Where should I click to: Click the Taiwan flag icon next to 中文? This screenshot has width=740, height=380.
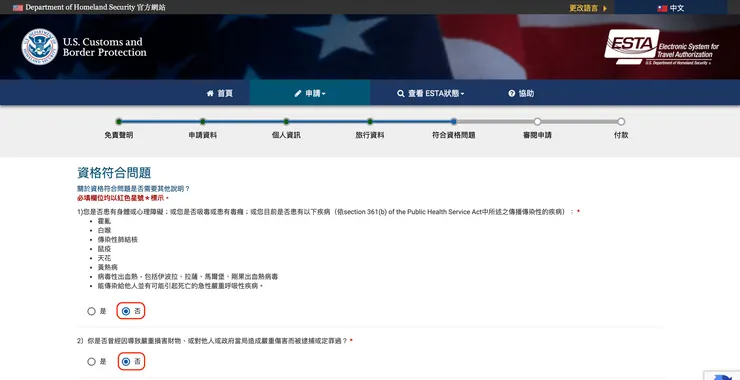point(663,8)
